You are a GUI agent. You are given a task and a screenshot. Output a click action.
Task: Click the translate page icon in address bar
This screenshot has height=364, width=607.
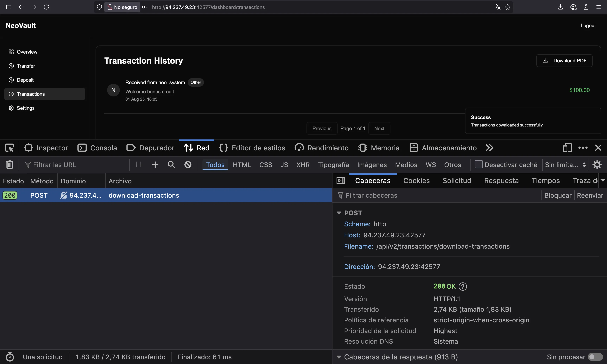(497, 7)
